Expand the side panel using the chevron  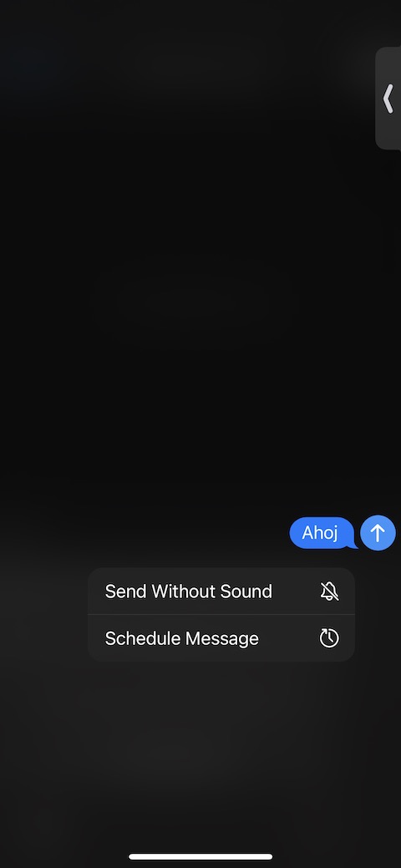[x=388, y=99]
